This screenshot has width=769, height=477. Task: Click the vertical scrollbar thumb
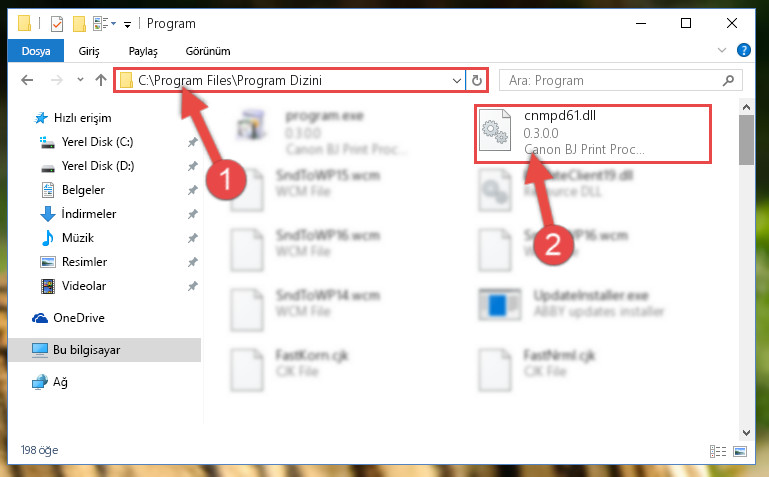coord(746,140)
